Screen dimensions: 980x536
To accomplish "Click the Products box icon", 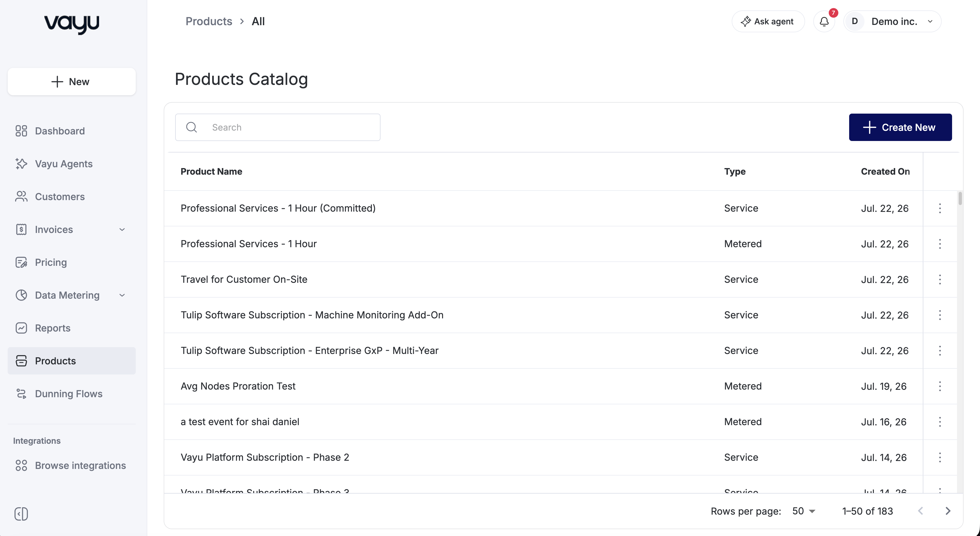I will 21,361.
